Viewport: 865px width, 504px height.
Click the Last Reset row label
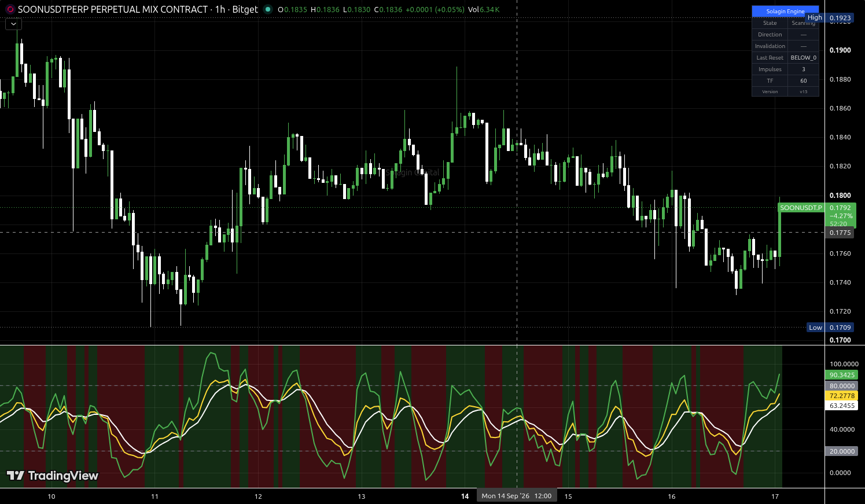point(770,58)
